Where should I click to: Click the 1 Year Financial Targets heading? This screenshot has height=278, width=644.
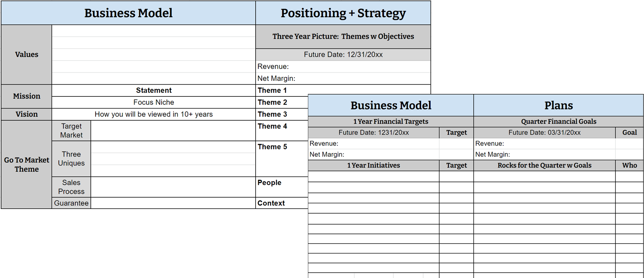click(x=391, y=121)
